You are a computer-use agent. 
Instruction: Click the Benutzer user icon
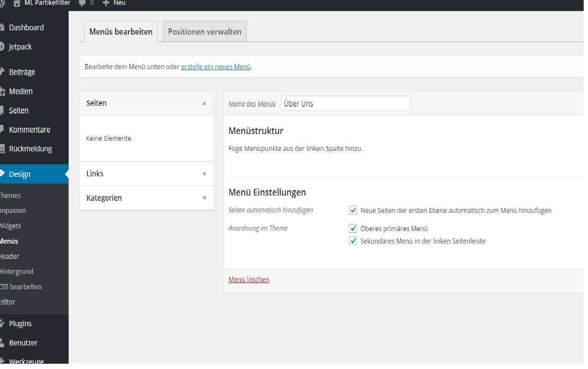click(2, 343)
